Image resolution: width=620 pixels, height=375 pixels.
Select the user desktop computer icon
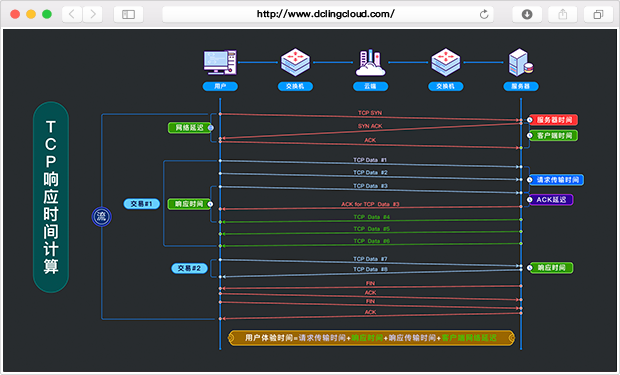pyautogui.click(x=220, y=62)
